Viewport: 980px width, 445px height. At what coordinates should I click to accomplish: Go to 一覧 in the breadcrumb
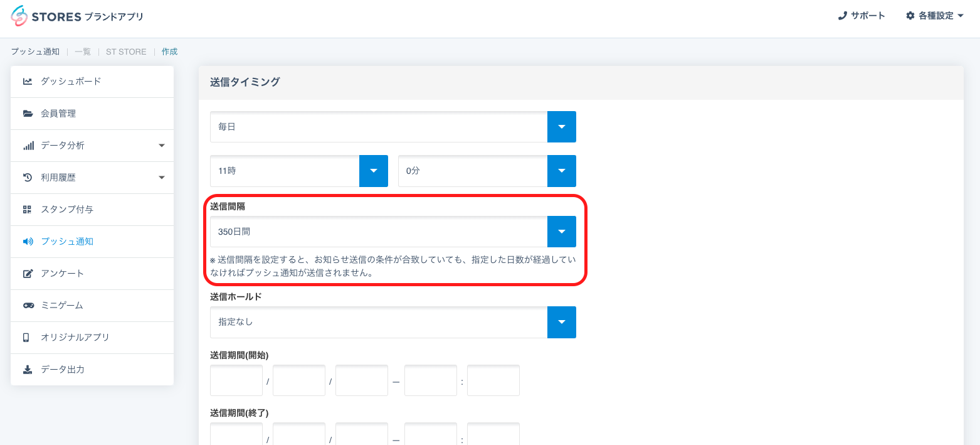click(x=83, y=51)
